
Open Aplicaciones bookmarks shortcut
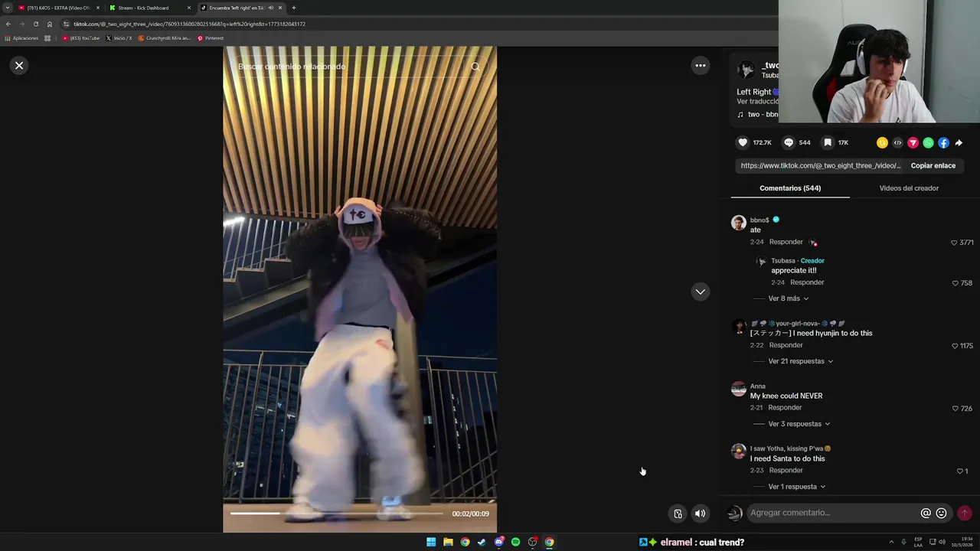tap(21, 38)
